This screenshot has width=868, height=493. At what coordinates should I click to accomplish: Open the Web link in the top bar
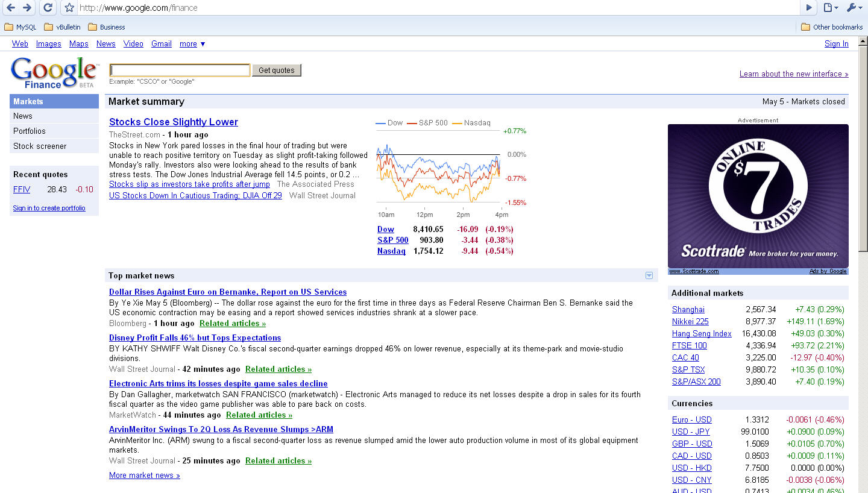pos(20,44)
